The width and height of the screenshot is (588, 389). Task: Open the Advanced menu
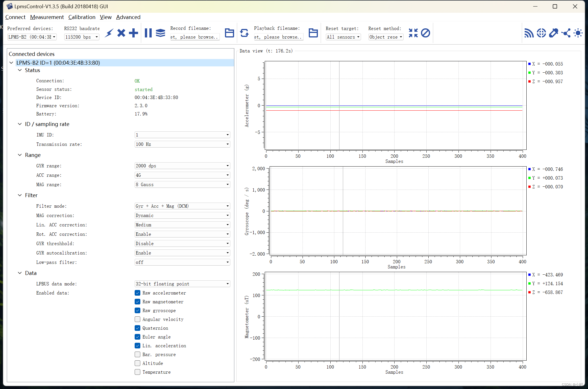pos(128,17)
